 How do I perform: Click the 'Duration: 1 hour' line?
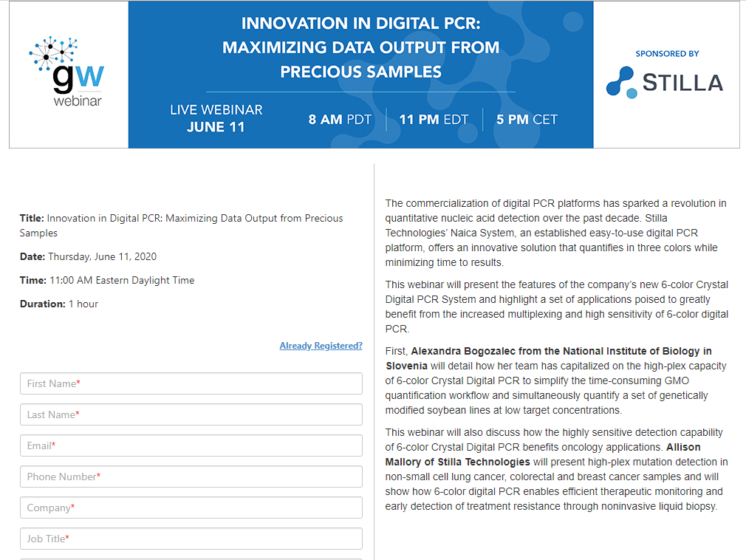point(59,304)
